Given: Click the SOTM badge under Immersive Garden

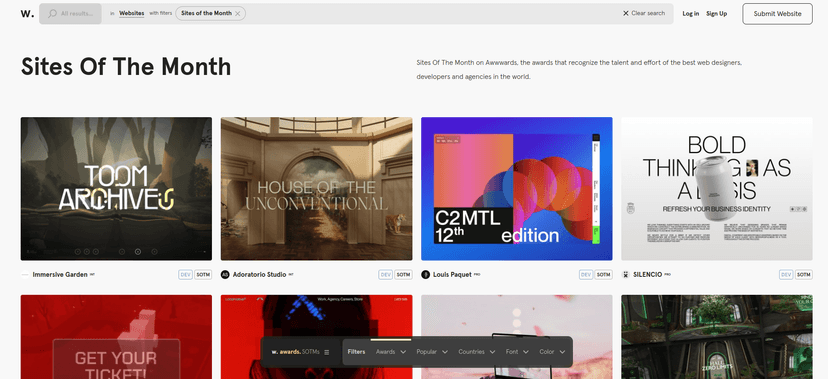Looking at the screenshot, I should [x=203, y=274].
